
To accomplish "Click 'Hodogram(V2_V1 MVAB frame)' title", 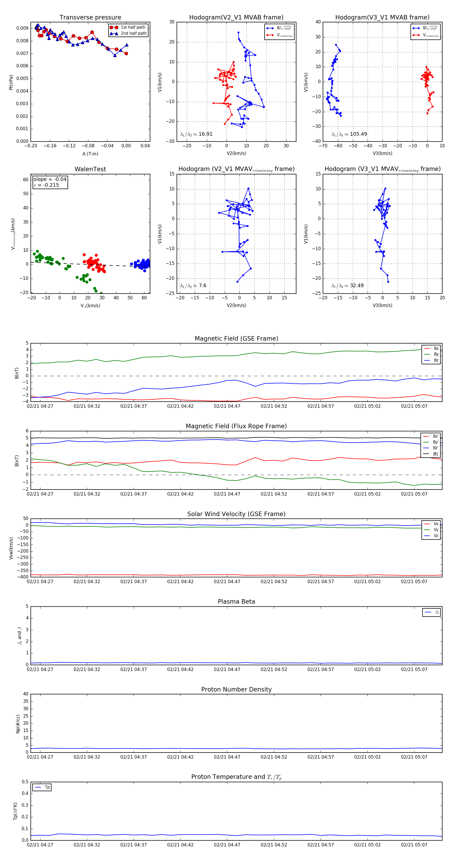I will [236, 18].
